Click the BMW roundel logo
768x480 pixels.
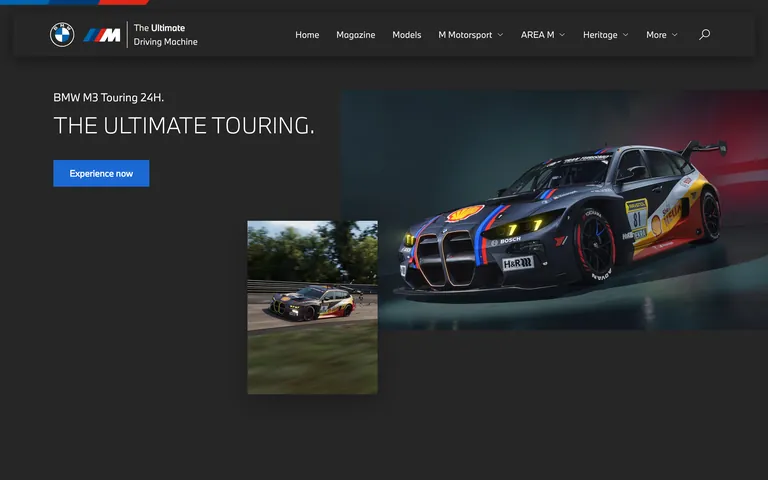coord(62,35)
